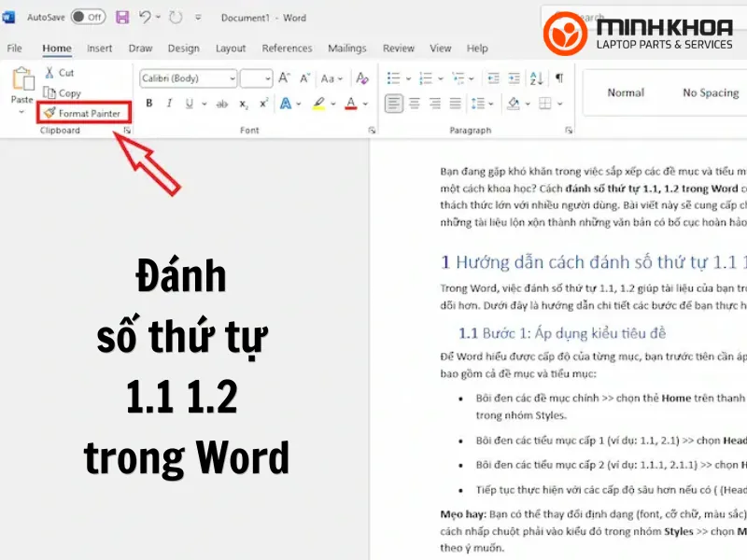
Task: Expand the Line Spacing options
Action: (x=490, y=103)
